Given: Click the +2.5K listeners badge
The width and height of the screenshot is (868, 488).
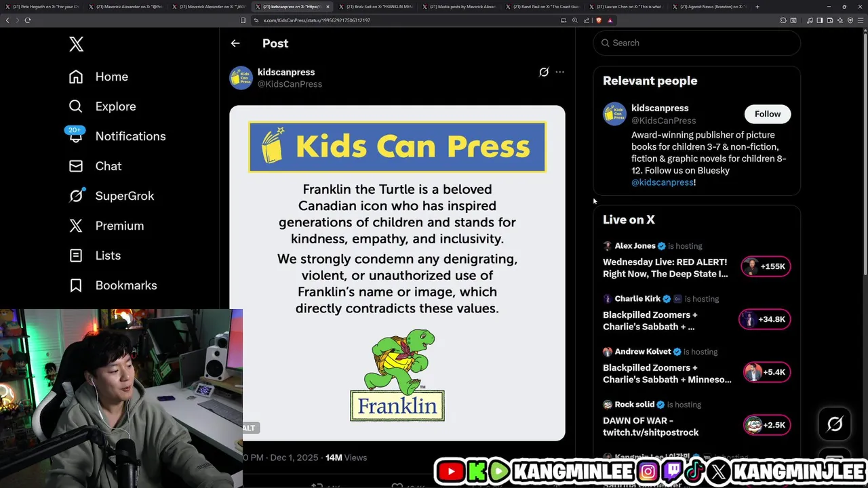Looking at the screenshot, I should [x=766, y=425].
